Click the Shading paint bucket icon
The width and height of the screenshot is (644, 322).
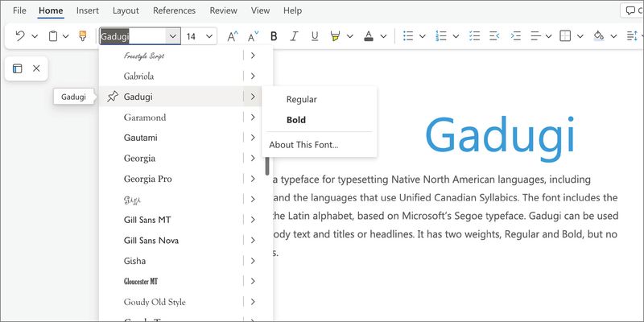(x=599, y=36)
